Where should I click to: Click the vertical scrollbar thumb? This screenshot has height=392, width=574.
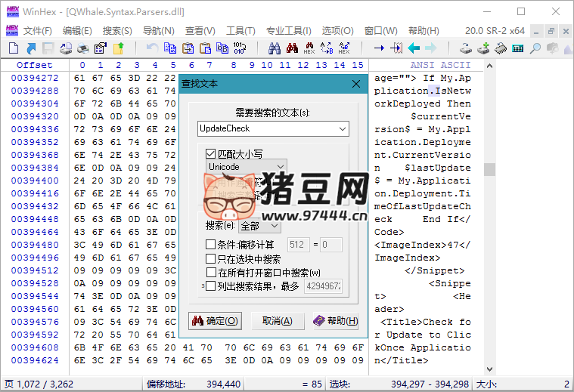point(489,170)
